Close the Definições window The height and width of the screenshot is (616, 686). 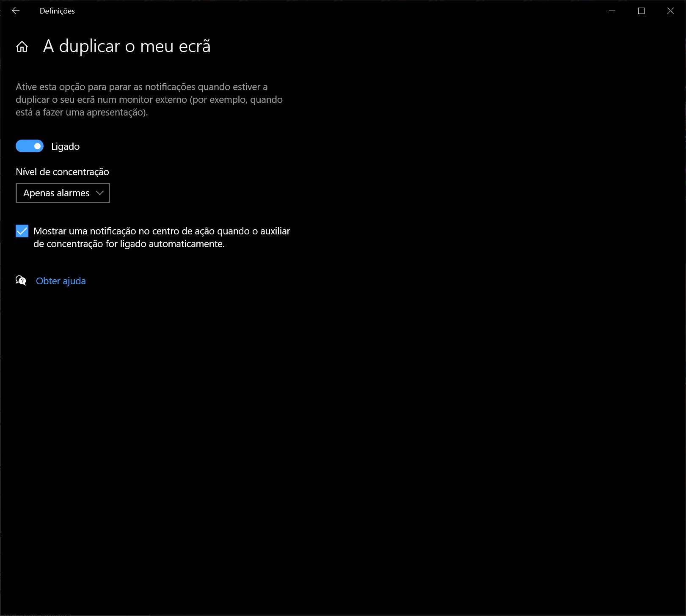[670, 11]
